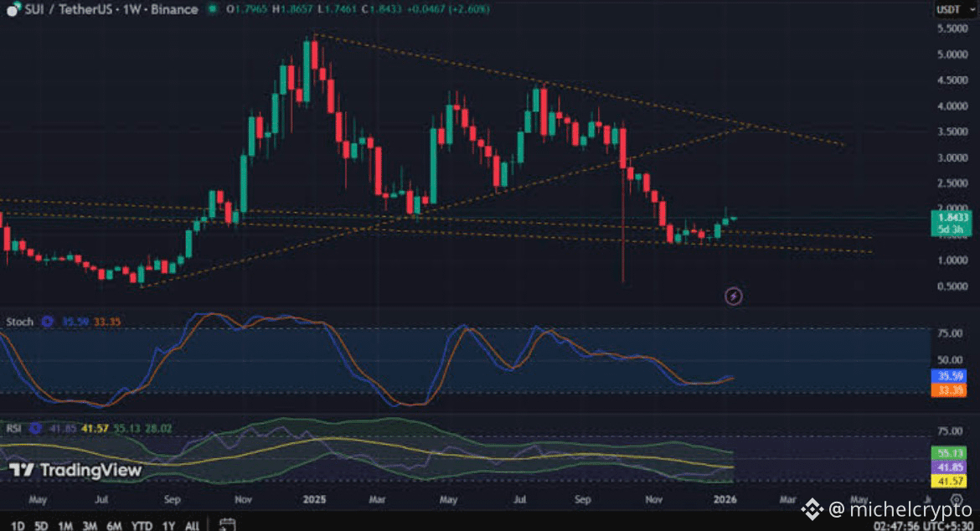Click the TradingView logo link
The height and width of the screenshot is (531, 980).
click(75, 470)
